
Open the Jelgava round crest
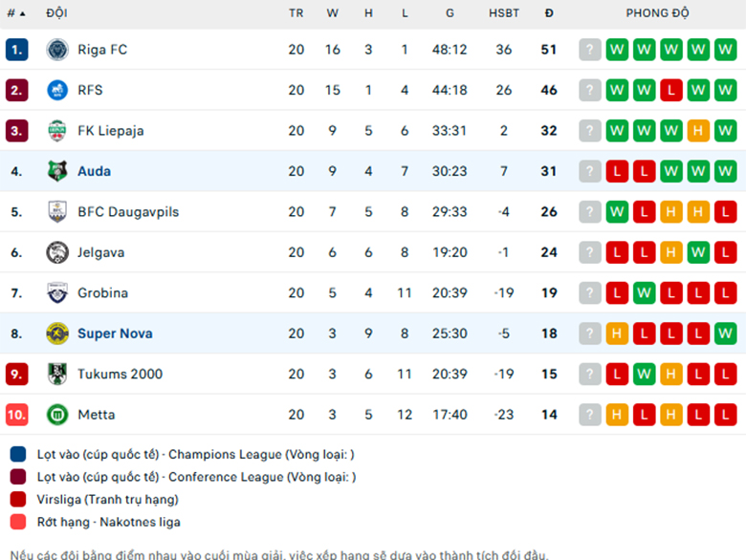(57, 252)
